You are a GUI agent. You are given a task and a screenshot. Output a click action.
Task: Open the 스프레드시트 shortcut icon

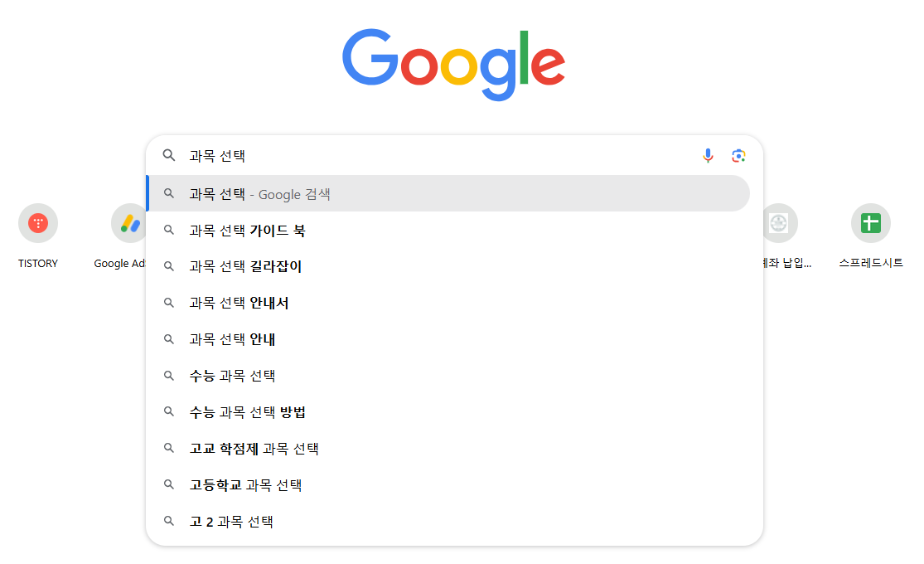[x=870, y=222]
